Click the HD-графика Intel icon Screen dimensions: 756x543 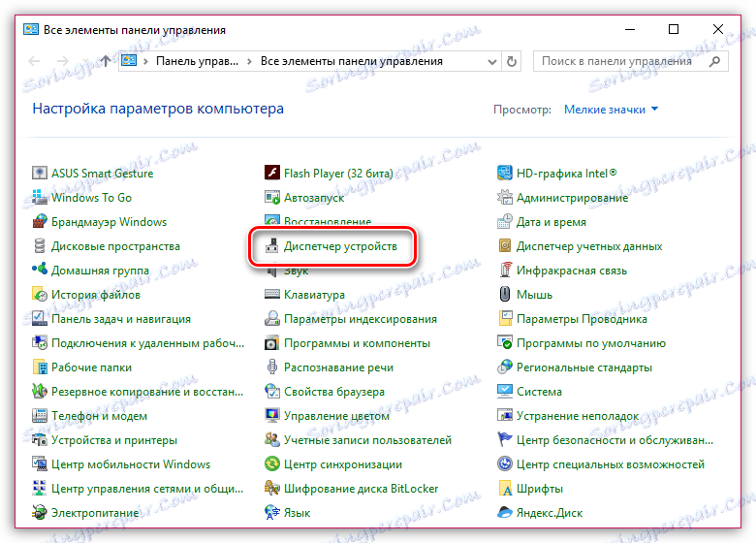click(x=505, y=173)
